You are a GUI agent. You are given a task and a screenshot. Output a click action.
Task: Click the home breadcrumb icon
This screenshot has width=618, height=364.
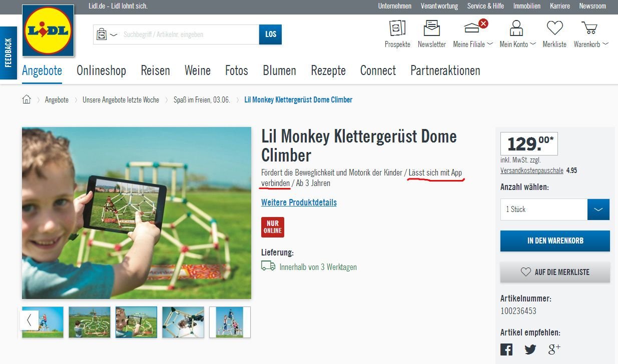coord(27,99)
